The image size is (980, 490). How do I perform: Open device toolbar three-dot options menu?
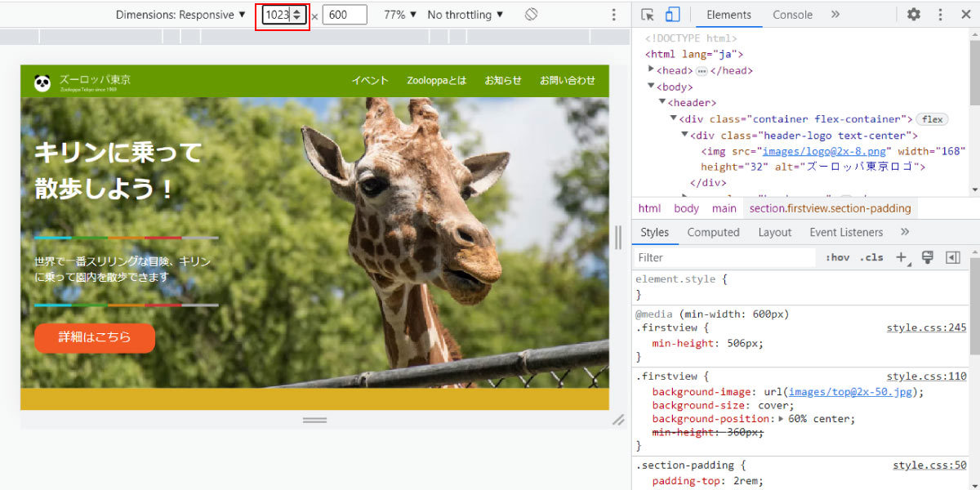[x=614, y=15]
